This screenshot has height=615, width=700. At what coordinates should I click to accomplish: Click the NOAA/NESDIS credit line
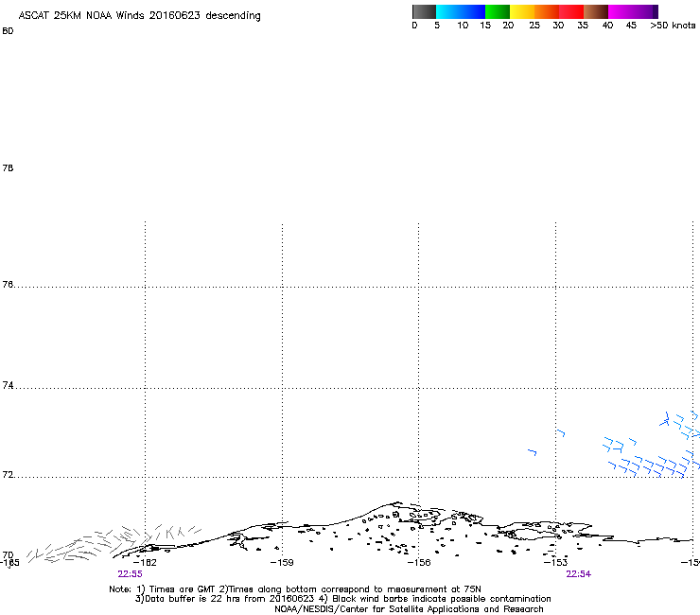(x=409, y=609)
